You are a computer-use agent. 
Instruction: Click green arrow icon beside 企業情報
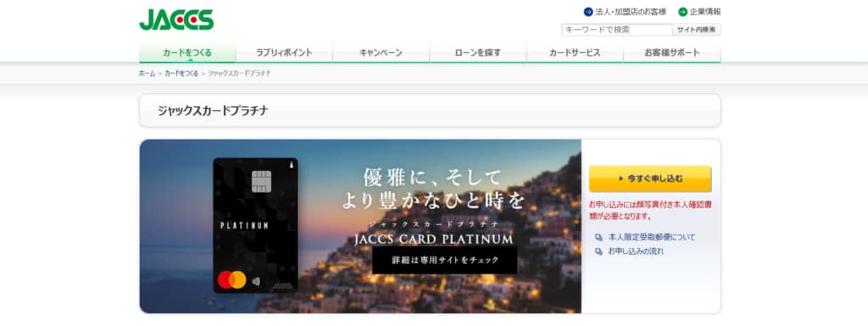682,12
